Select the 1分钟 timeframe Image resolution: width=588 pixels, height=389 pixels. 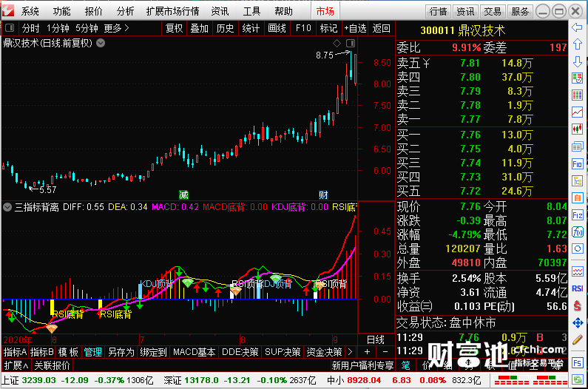58,28
